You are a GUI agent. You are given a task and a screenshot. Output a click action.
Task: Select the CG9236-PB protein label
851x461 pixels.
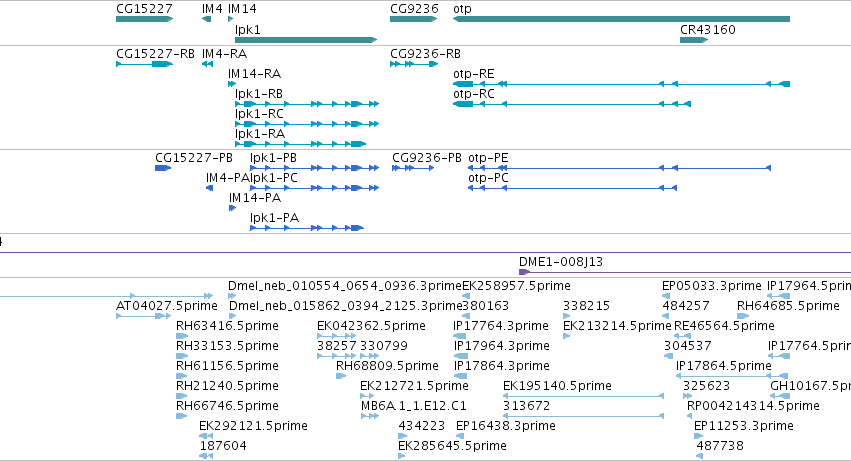tap(427, 158)
